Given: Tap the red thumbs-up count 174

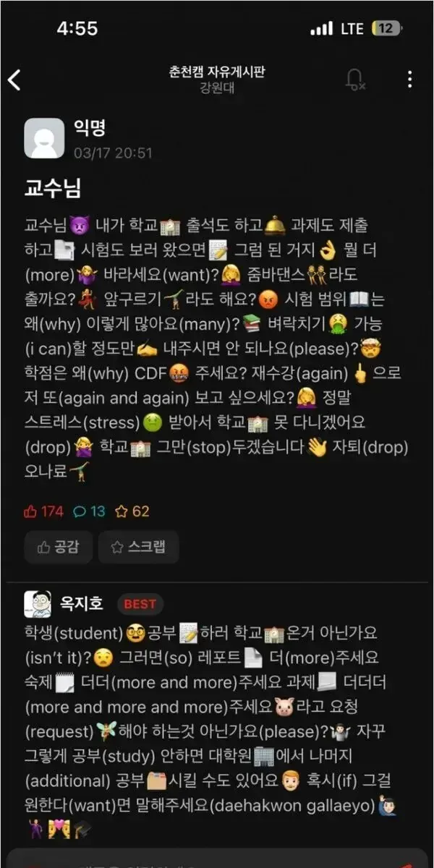Looking at the screenshot, I should click(44, 511).
